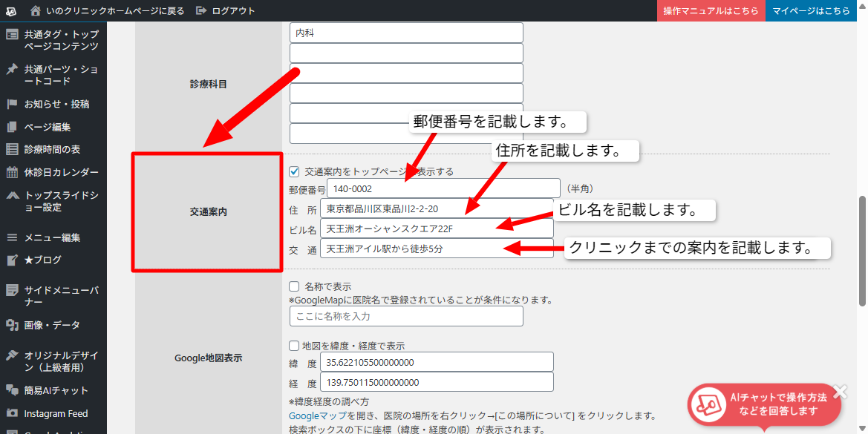Click the home icon beside いのクリニックホームページに戻る
This screenshot has height=434, width=868.
point(36,11)
